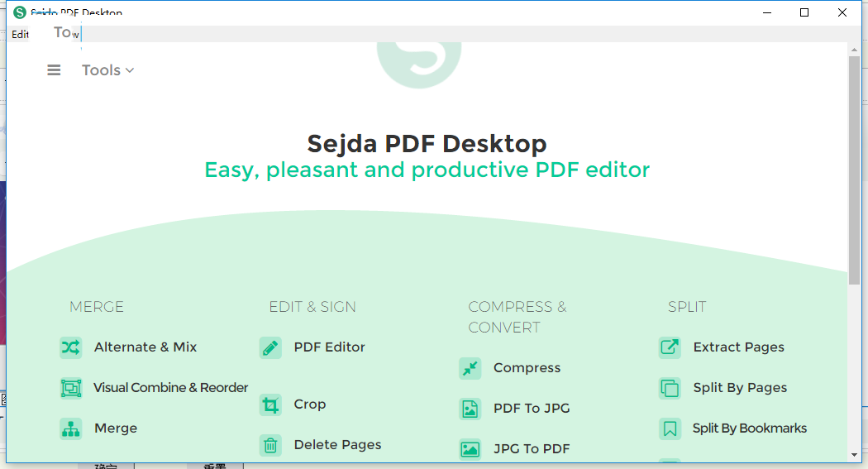Click the Visual Combine & Reorder icon

tap(71, 388)
